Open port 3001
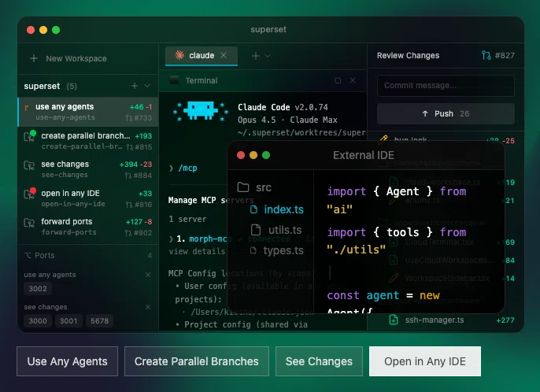The image size is (540, 392). point(68,321)
